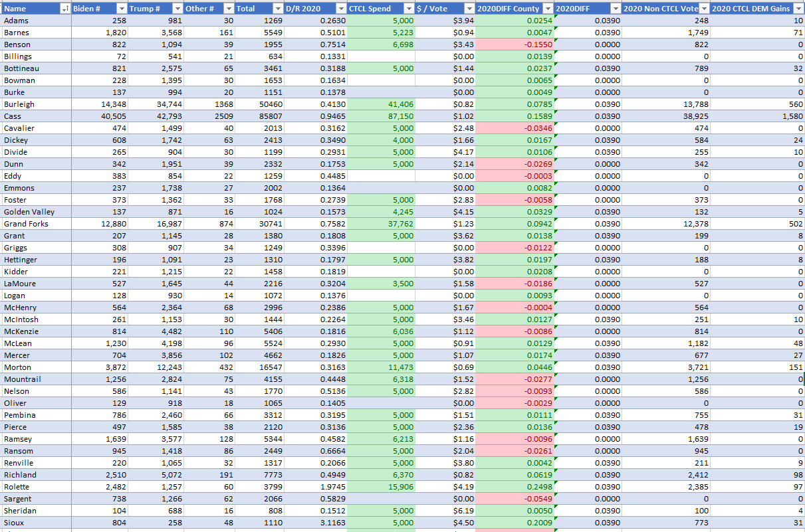Screen dimensions: 805x532
Task: Click D/R 2020 value 0.9465 for Cass
Action: pos(316,116)
